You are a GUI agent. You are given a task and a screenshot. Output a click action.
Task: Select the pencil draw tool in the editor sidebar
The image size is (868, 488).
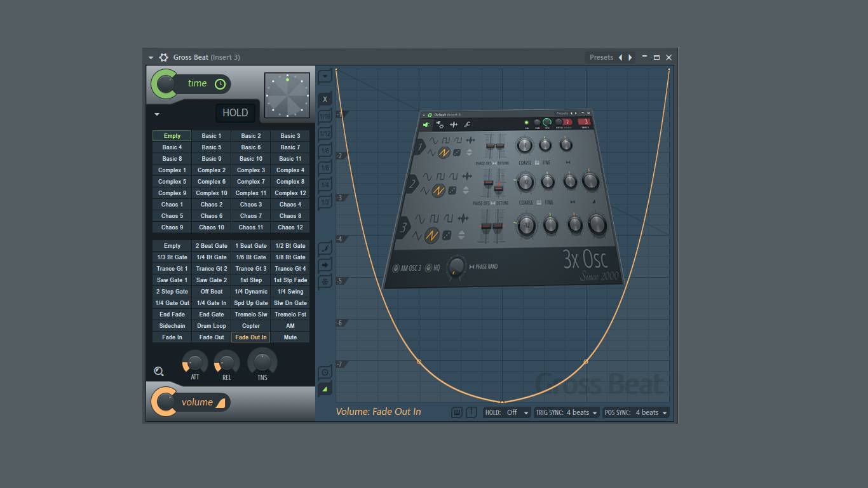(x=325, y=248)
